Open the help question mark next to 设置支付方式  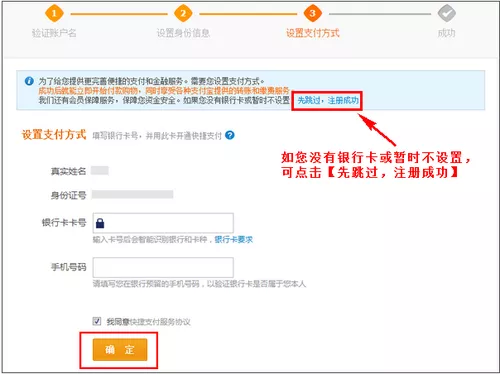click(x=230, y=135)
